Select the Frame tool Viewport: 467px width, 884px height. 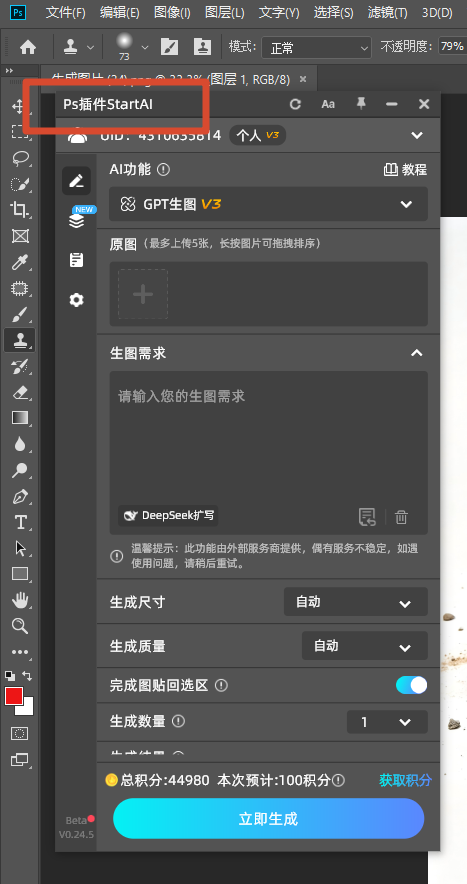(x=20, y=236)
